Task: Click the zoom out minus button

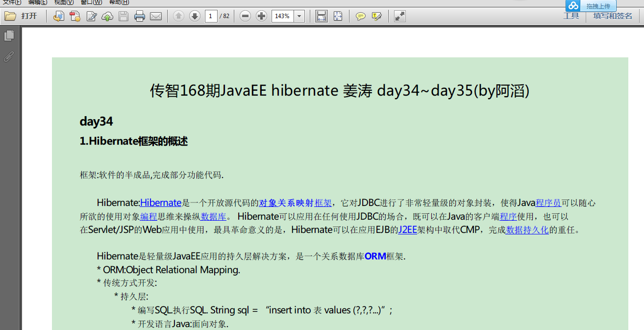Action: point(246,16)
